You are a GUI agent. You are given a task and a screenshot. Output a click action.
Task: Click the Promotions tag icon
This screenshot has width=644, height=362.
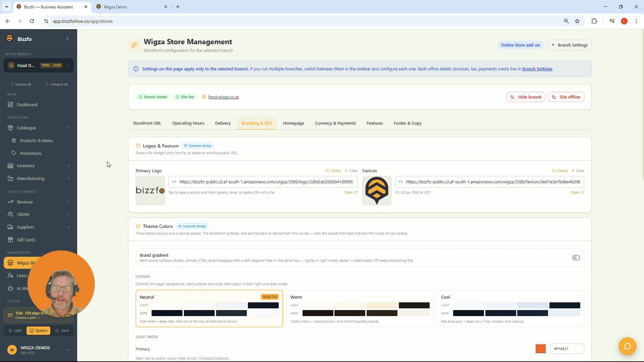pyautogui.click(x=14, y=153)
